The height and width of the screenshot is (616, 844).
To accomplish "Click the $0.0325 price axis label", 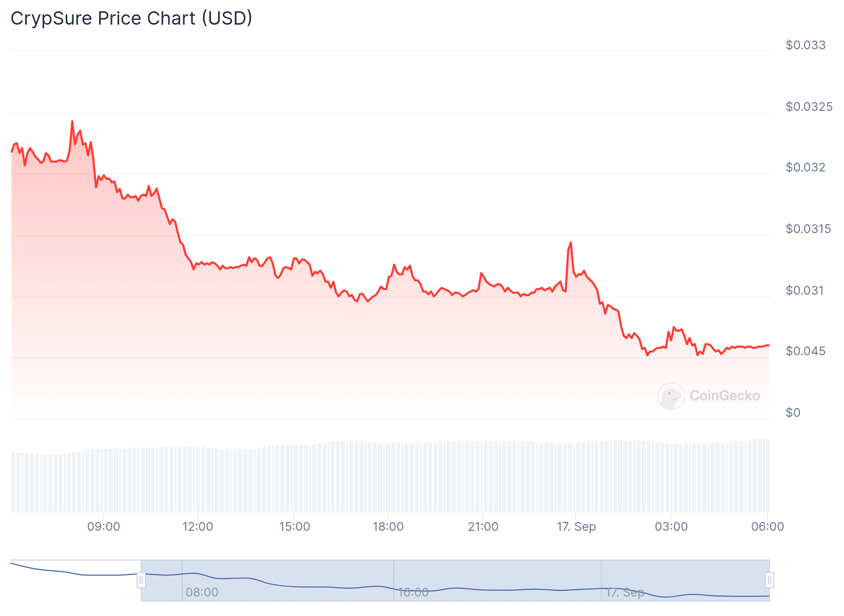I will pos(809,107).
